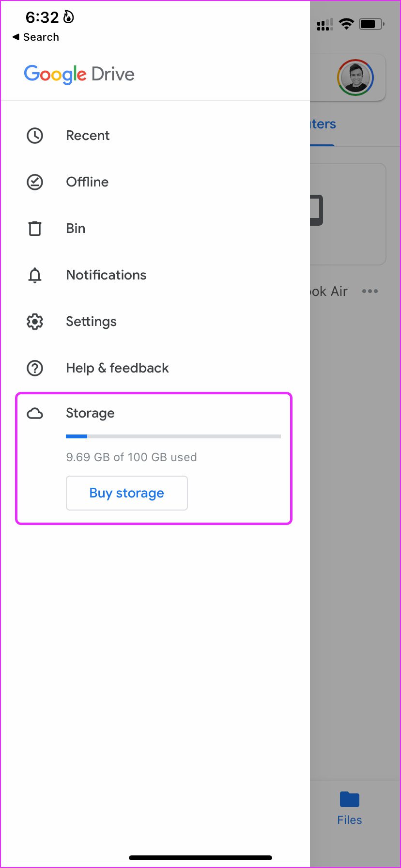
Task: Open Help & feedback entry
Action: 117,368
